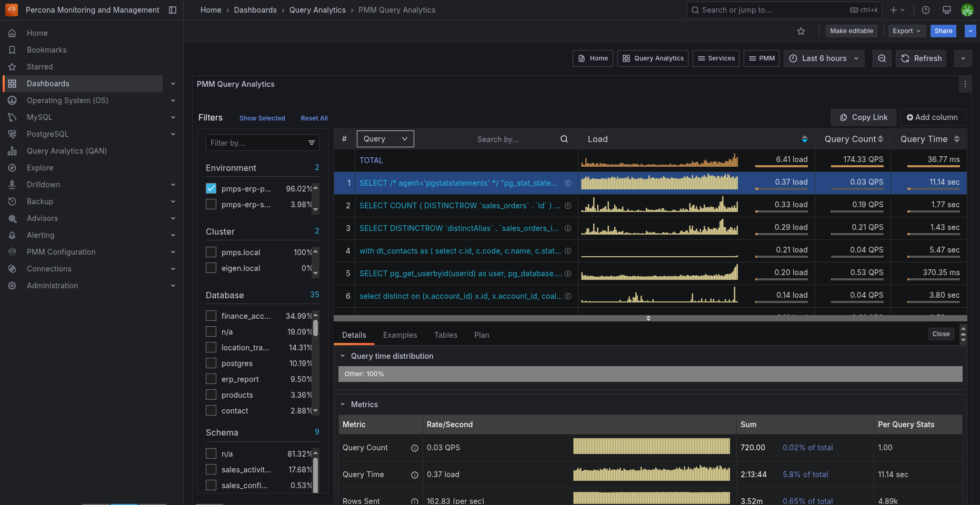
Task: Expand the Dashboards sidebar section
Action: pos(173,84)
